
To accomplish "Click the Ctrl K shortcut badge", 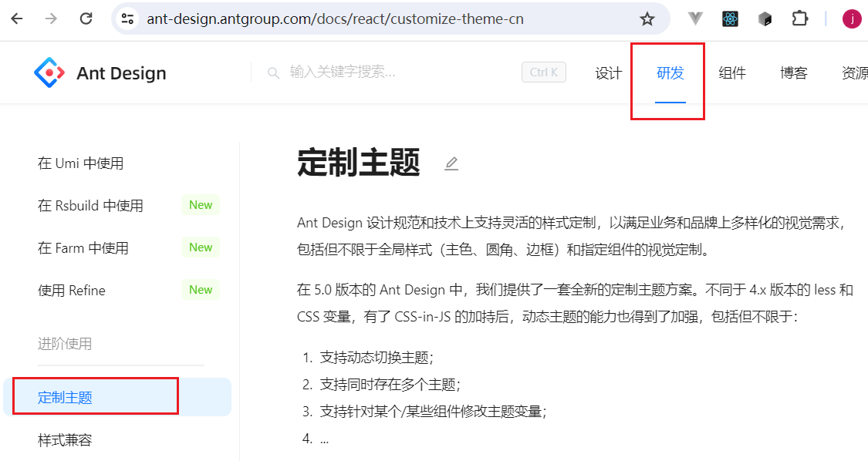I will [544, 72].
